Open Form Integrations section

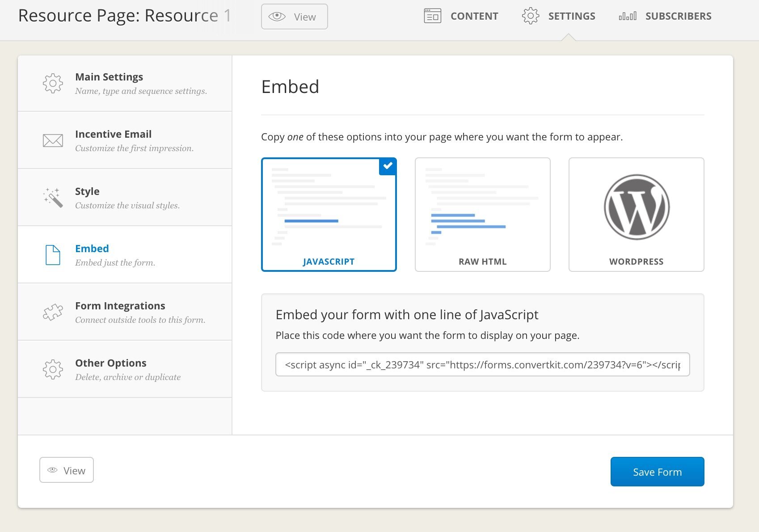click(x=125, y=312)
